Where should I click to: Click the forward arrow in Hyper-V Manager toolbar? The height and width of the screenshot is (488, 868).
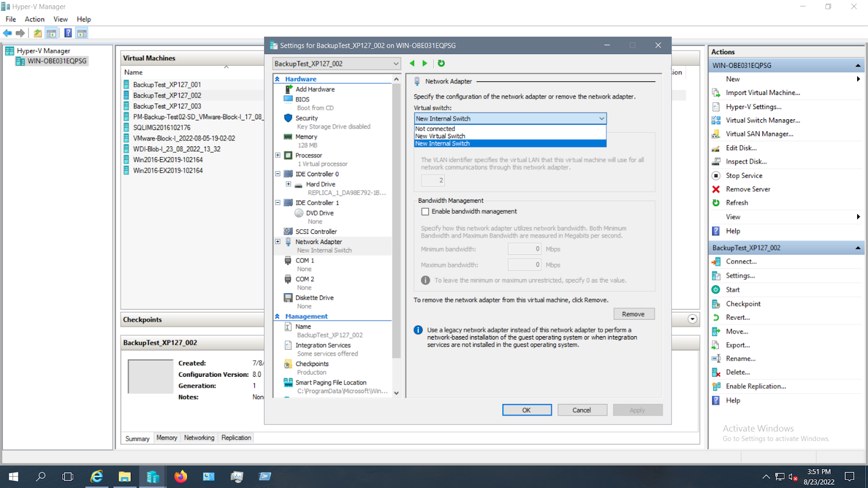tap(21, 33)
